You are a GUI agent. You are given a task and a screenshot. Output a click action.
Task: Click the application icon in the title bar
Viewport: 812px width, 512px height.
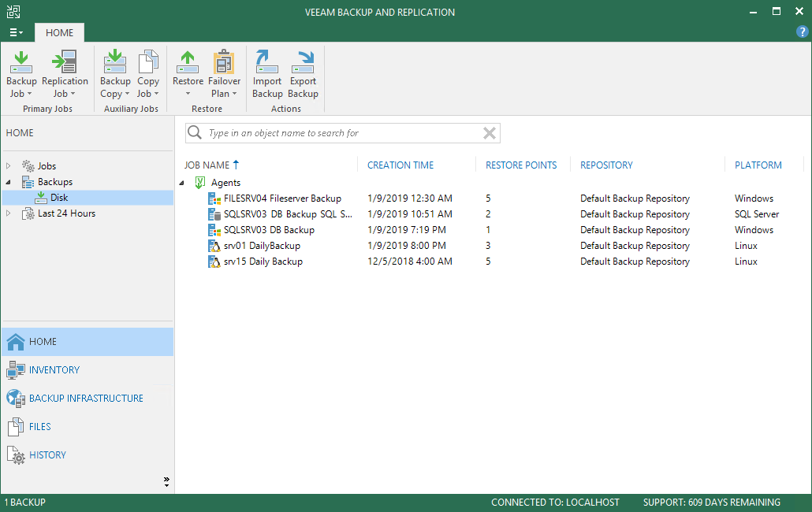pos(13,12)
